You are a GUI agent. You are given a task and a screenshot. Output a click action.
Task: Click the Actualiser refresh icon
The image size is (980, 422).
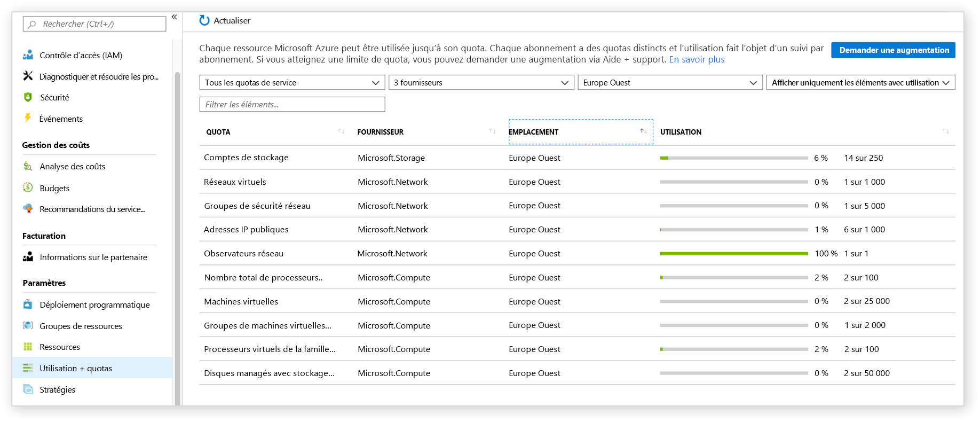(204, 20)
